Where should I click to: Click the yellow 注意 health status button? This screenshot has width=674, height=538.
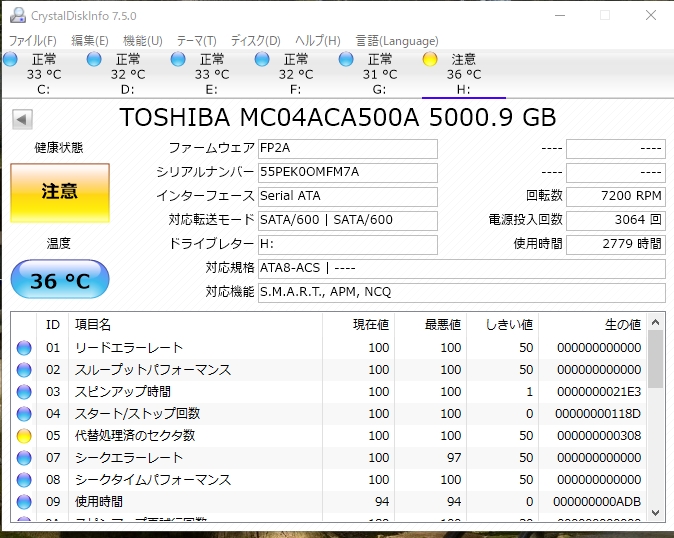click(60, 193)
